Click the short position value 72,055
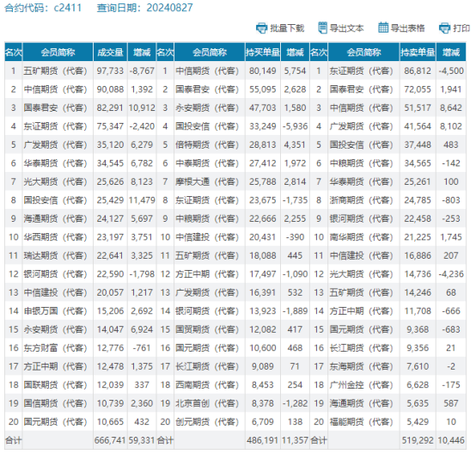Viewport: 476px width, 454px height. coord(418,89)
